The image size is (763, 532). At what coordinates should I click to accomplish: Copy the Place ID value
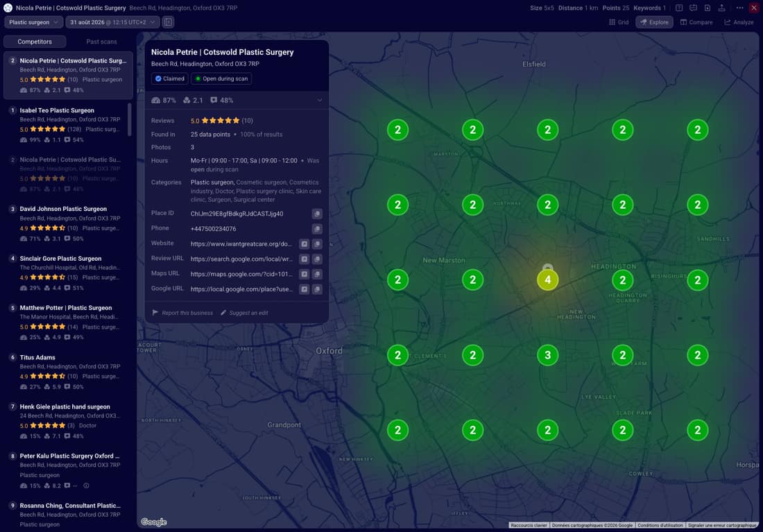(x=317, y=214)
